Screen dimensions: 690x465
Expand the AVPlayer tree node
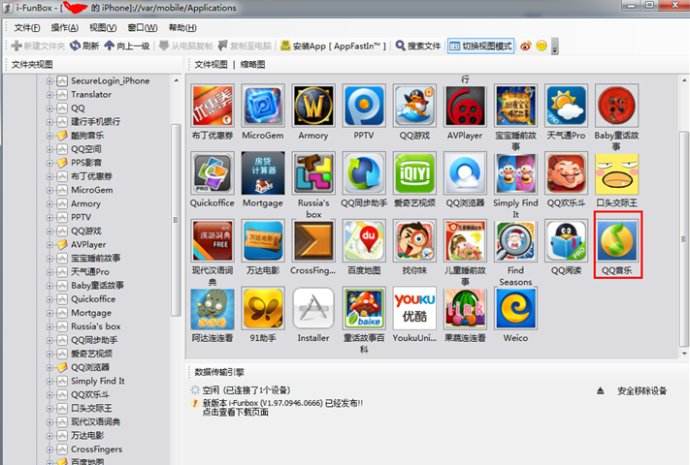50,245
